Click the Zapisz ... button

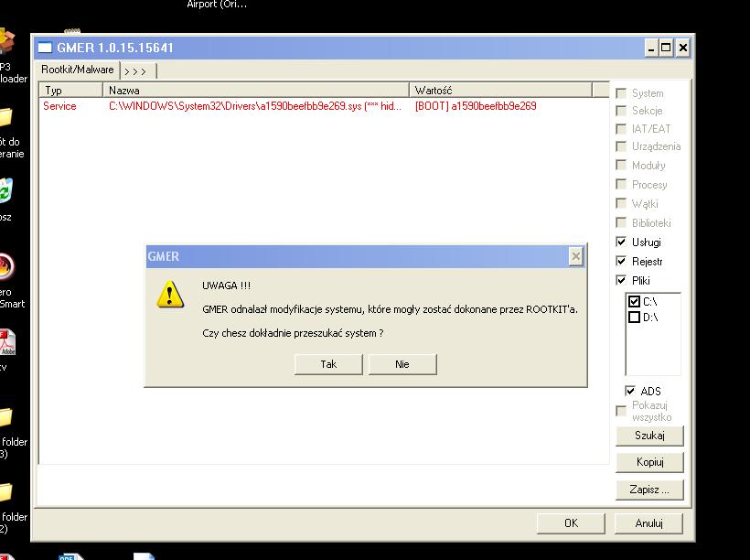649,490
